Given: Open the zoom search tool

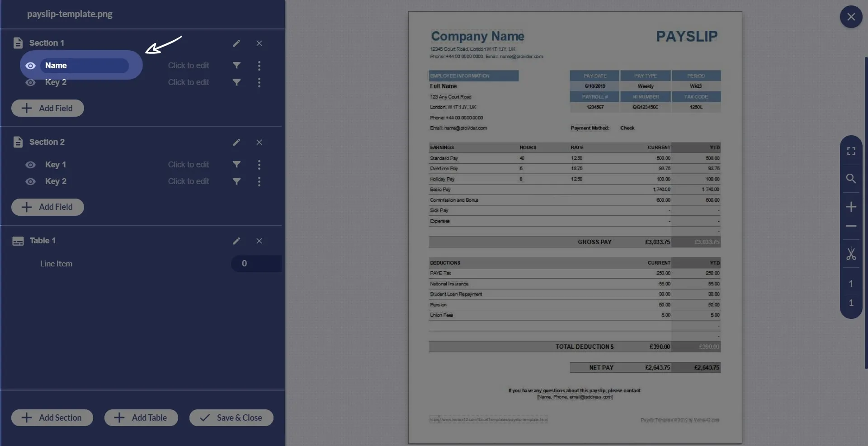Looking at the screenshot, I should point(851,179).
